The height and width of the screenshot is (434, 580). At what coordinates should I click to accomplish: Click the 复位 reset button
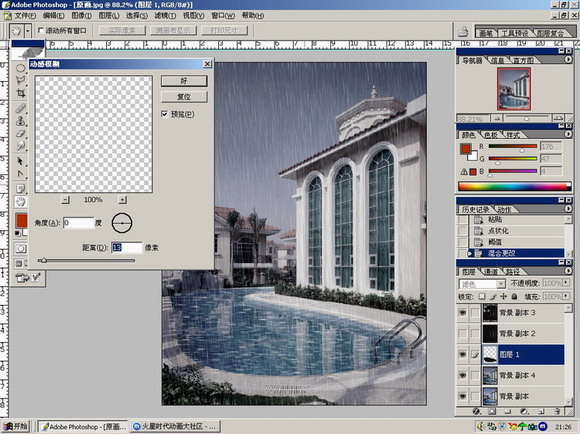(x=184, y=97)
